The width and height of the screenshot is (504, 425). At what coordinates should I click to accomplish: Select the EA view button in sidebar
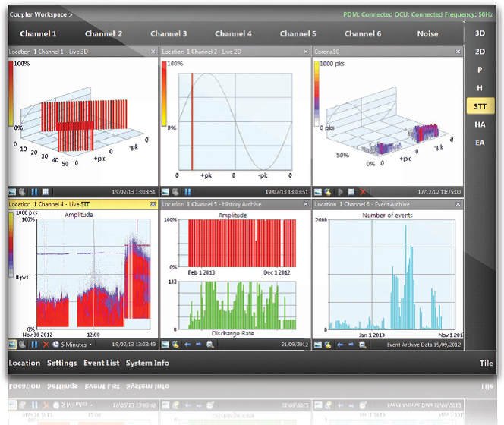point(480,143)
